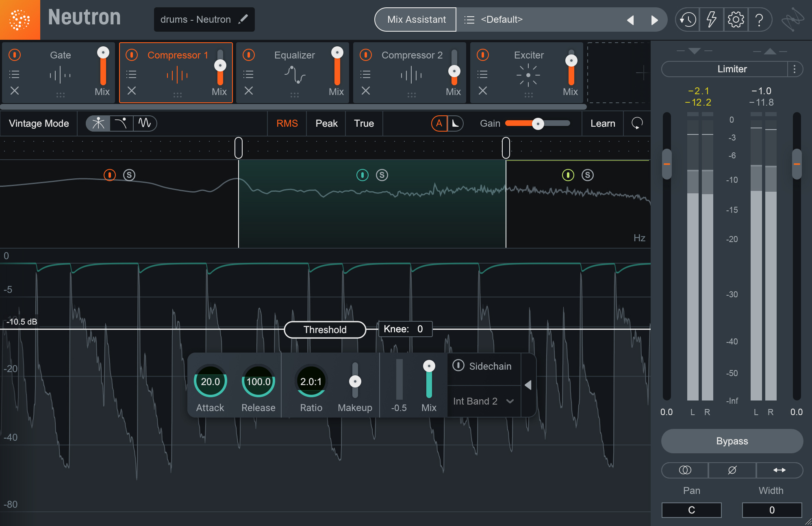This screenshot has height=526, width=812.
Task: Toggle Equalizer power button
Action: click(x=249, y=55)
